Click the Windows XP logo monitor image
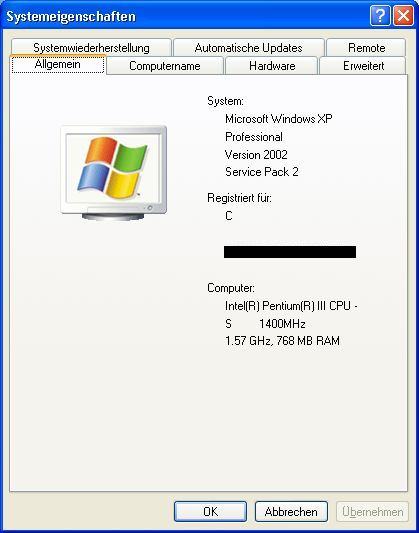 coord(114,173)
